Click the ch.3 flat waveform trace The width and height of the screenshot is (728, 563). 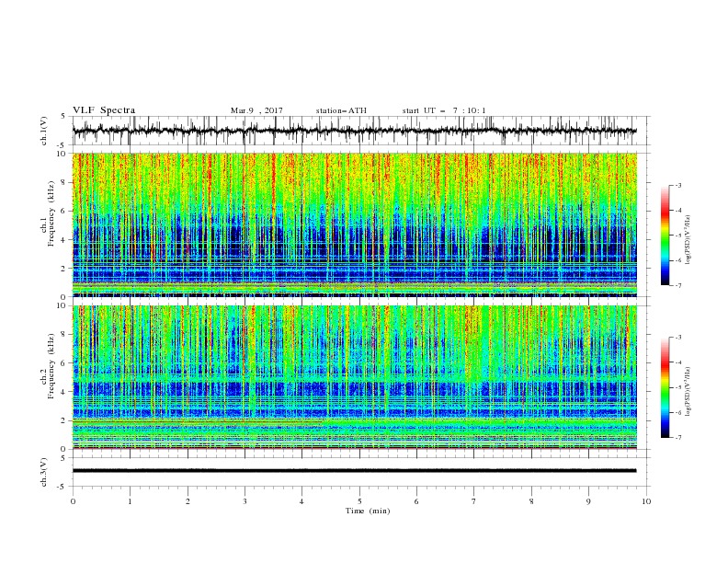tap(354, 471)
